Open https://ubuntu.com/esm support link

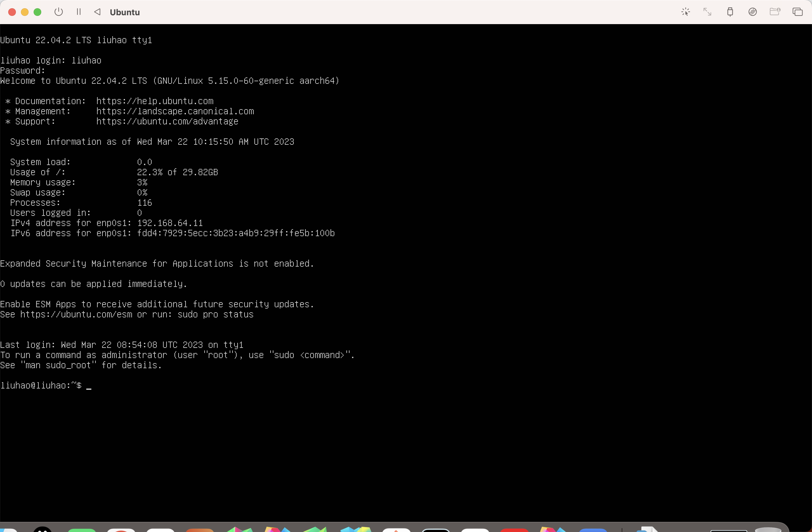click(76, 314)
